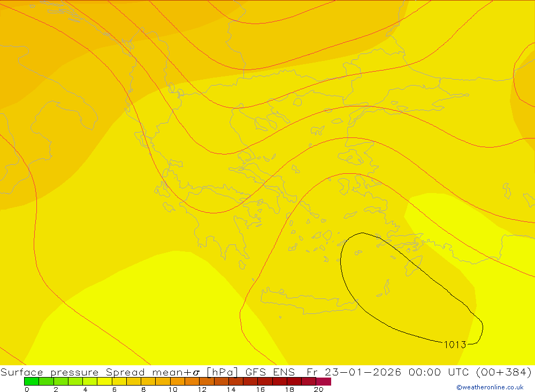The height and width of the screenshot is (392, 535).
Task: Click the forecast date '23-01-2026'
Action: 363,372
